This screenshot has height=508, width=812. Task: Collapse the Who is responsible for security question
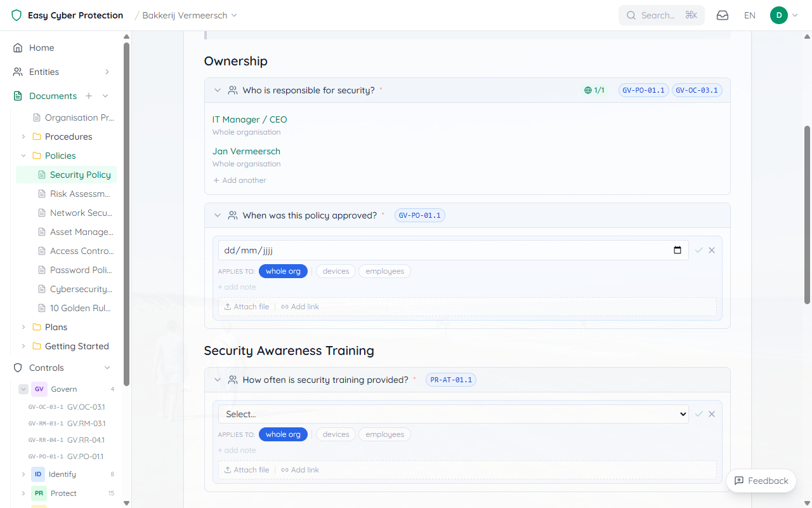218,90
